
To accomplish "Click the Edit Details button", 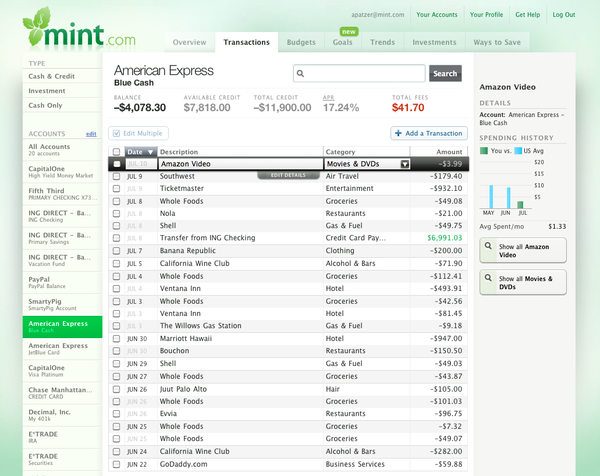I will 288,175.
